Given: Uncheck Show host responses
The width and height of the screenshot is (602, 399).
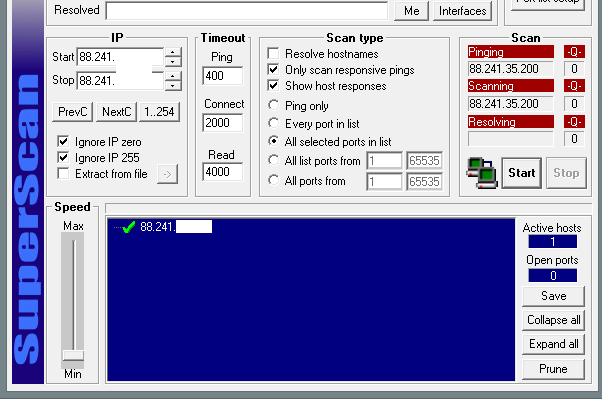Looking at the screenshot, I should pos(273,85).
